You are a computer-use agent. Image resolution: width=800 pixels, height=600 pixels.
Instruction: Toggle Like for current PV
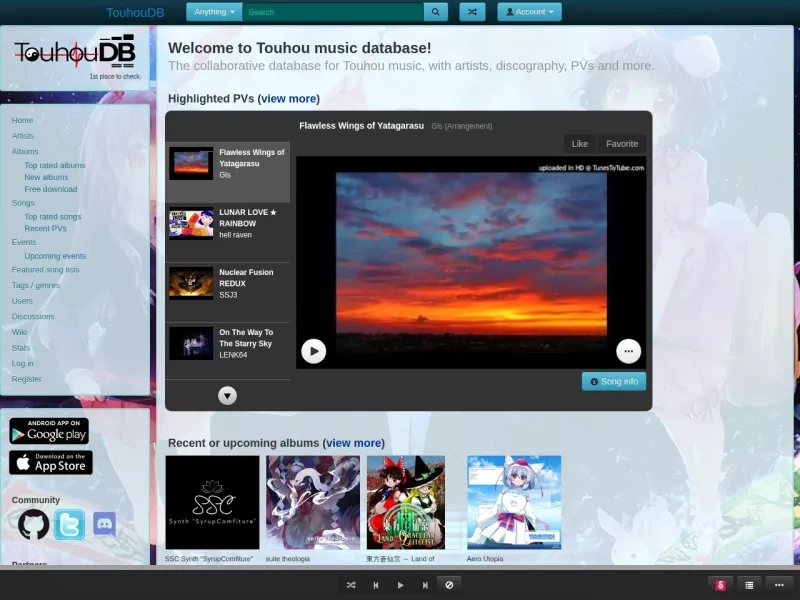[x=580, y=144]
